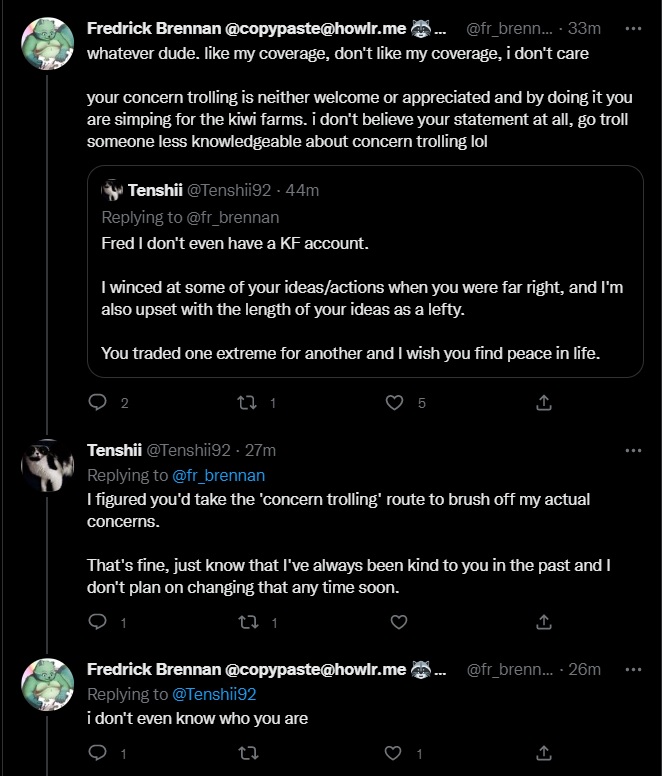Reply to Tenshii's 27m tweet
Screen dimensions: 662x776
(x=98, y=622)
